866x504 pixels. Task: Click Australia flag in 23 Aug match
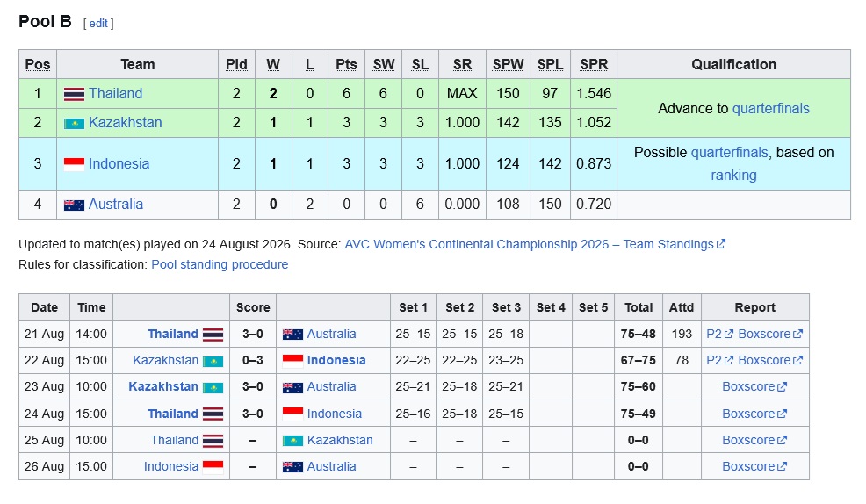(x=292, y=387)
